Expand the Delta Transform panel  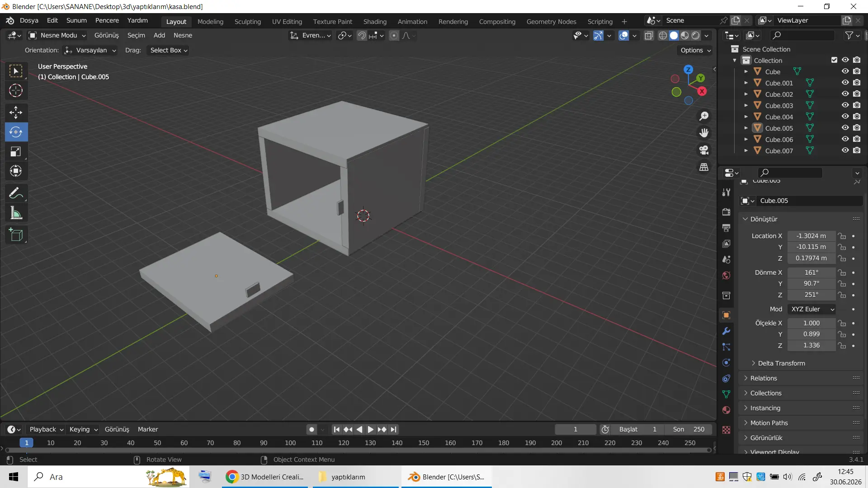781,363
